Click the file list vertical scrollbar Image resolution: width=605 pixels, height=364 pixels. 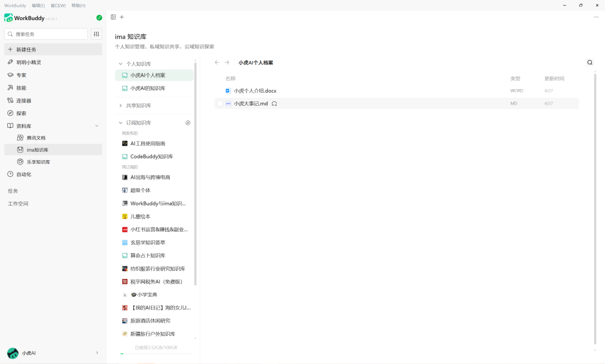(595, 208)
